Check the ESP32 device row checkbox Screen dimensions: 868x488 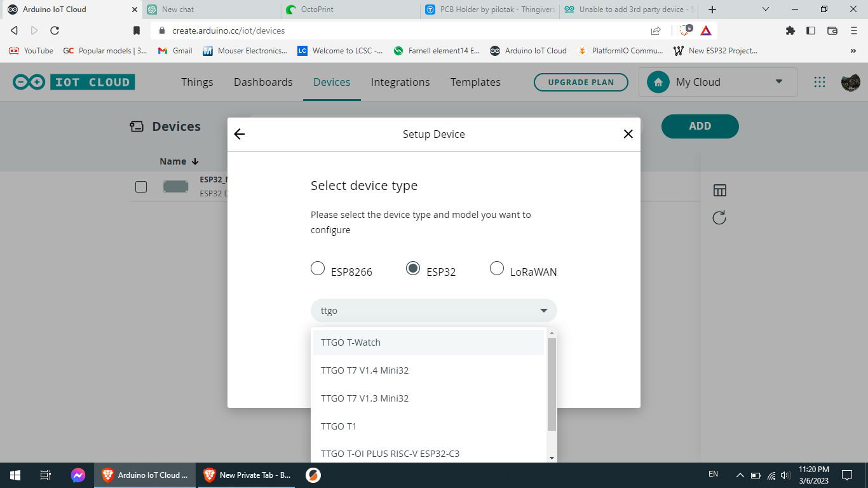pyautogui.click(x=140, y=186)
